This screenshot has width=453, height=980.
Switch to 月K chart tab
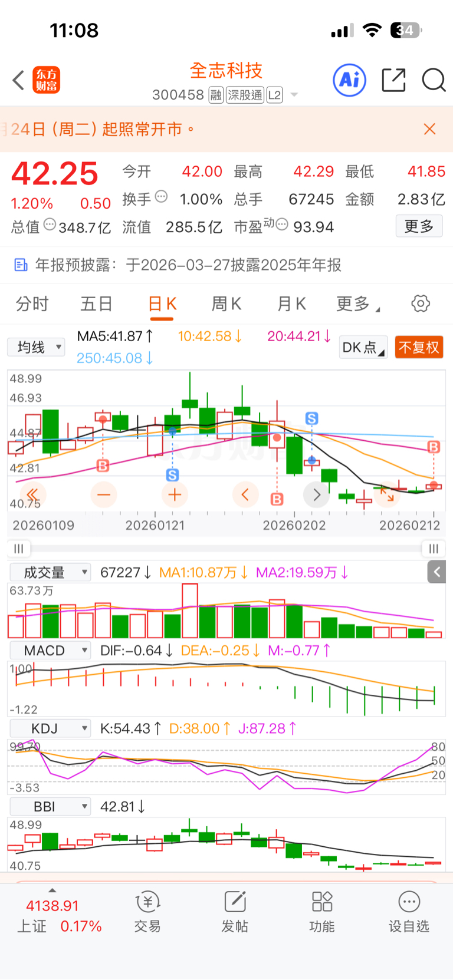tap(291, 304)
